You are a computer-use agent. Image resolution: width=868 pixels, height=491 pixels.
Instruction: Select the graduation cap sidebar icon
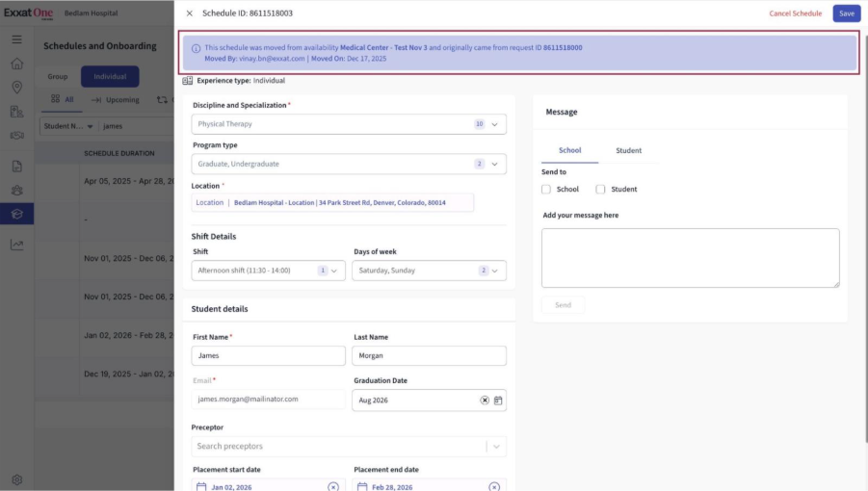(16, 214)
